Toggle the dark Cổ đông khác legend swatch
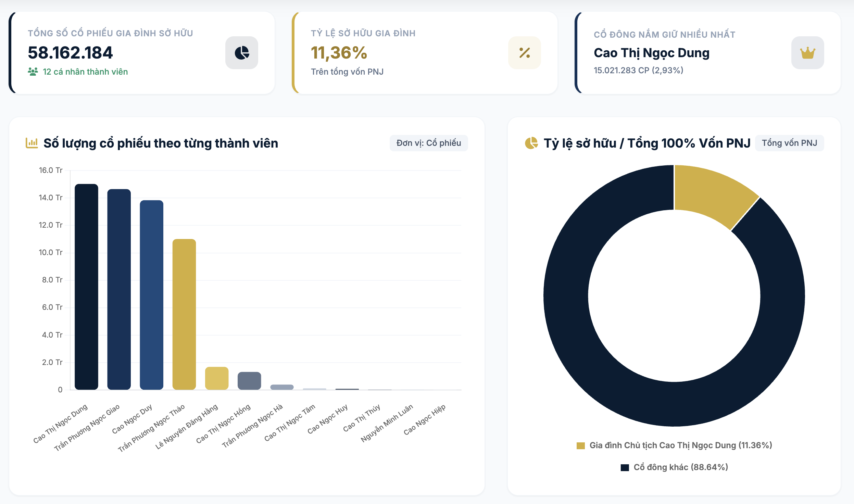 point(625,467)
